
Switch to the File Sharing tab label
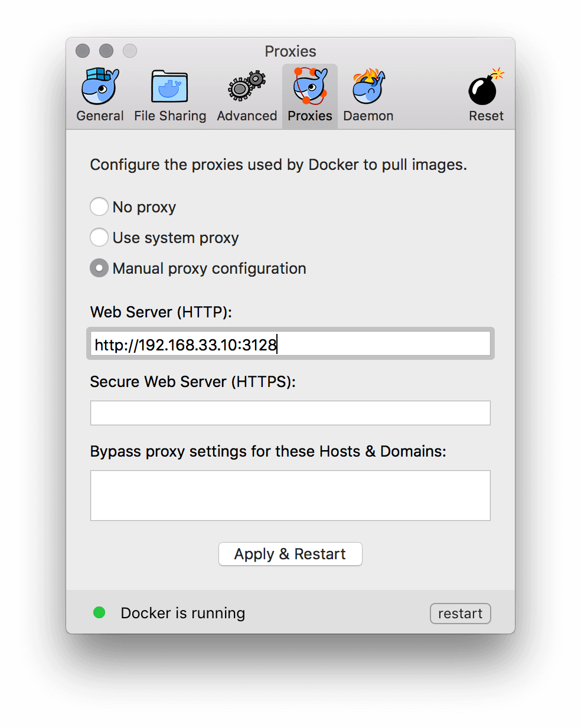[x=170, y=116]
